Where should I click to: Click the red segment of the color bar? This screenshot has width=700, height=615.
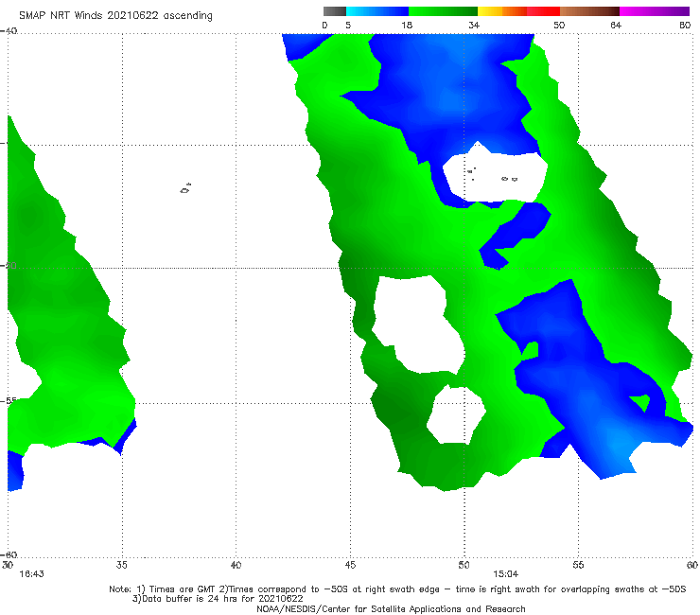(x=543, y=11)
